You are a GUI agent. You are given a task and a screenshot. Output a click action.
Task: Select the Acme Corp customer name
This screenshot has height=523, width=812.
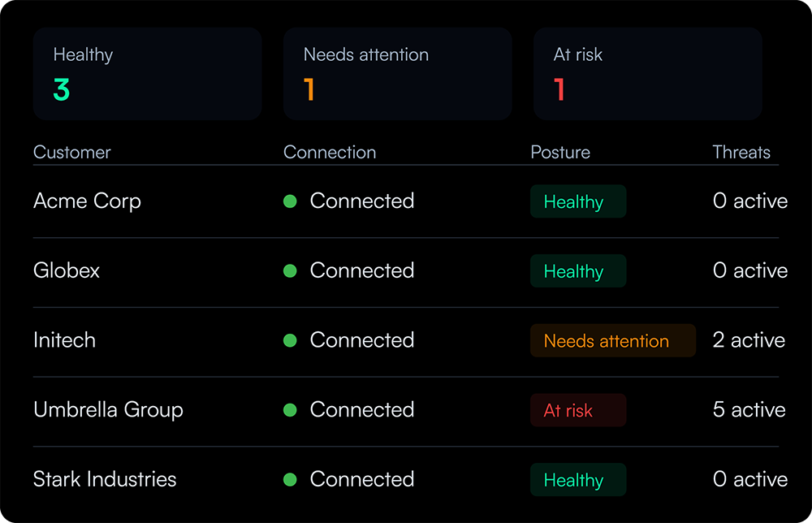pyautogui.click(x=87, y=201)
